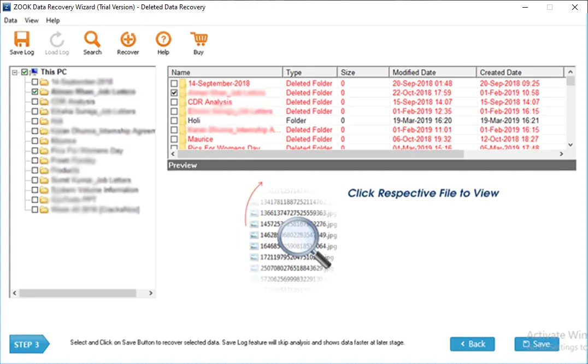This screenshot has height=364, width=588.
Task: Select the CDR Analysis folder name
Action: tap(210, 102)
